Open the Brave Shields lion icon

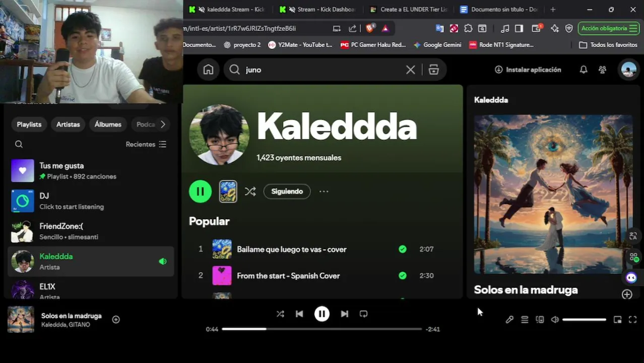370,28
